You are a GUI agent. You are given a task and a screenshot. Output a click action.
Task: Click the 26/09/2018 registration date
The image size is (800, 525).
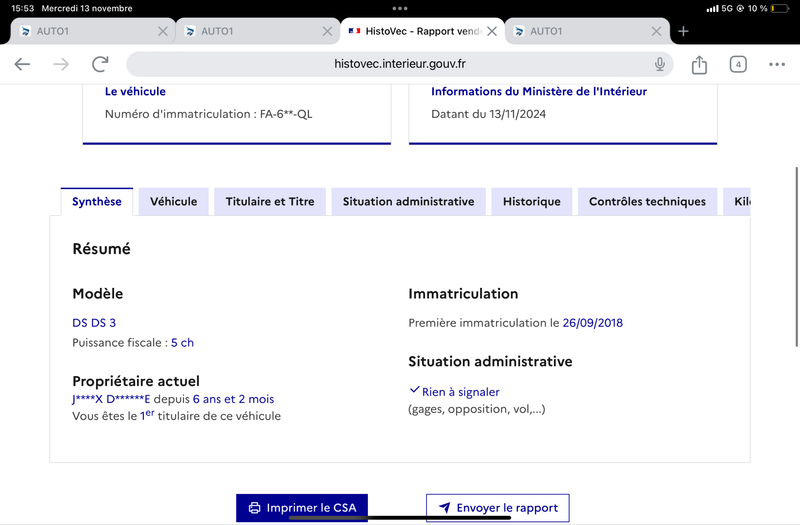click(592, 323)
